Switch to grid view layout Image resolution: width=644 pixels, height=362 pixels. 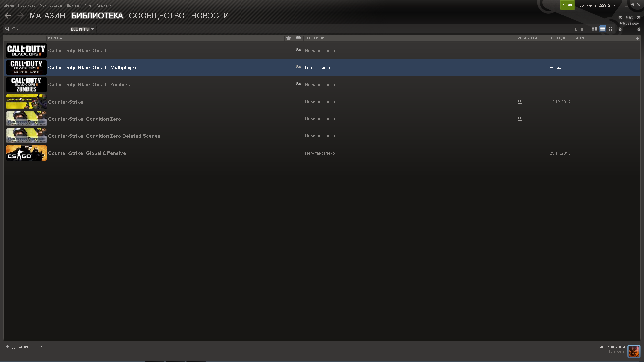pos(611,29)
